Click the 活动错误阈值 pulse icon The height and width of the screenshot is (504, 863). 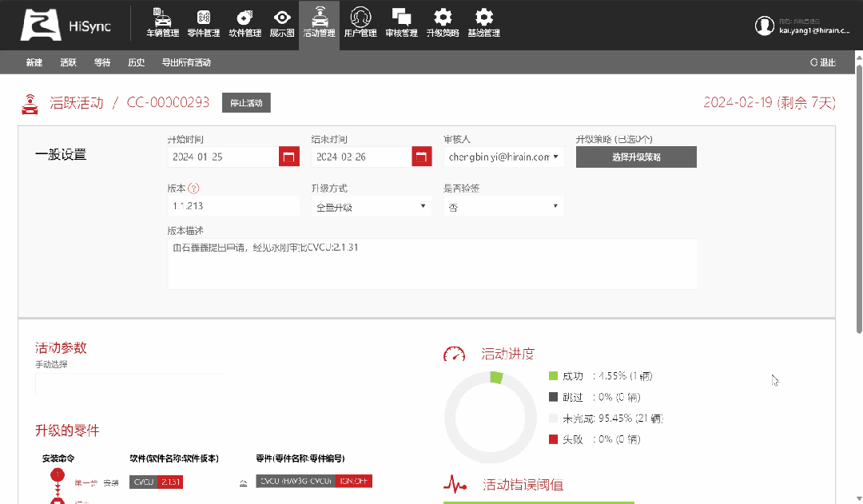point(455,484)
